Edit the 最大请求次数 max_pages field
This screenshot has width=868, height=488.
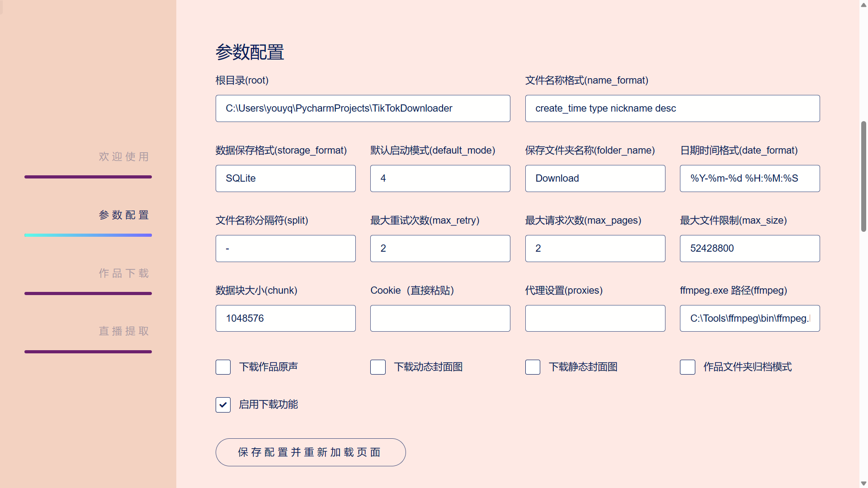(595, 249)
